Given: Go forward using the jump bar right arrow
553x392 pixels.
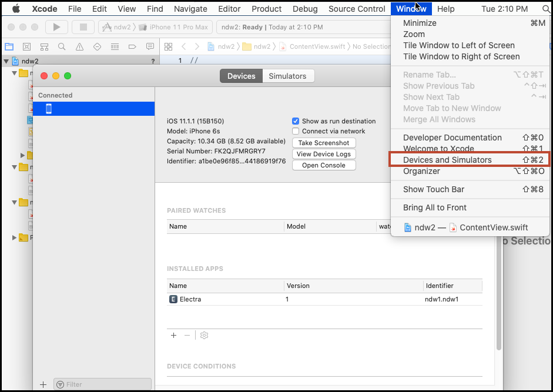Looking at the screenshot, I should click(x=197, y=46).
